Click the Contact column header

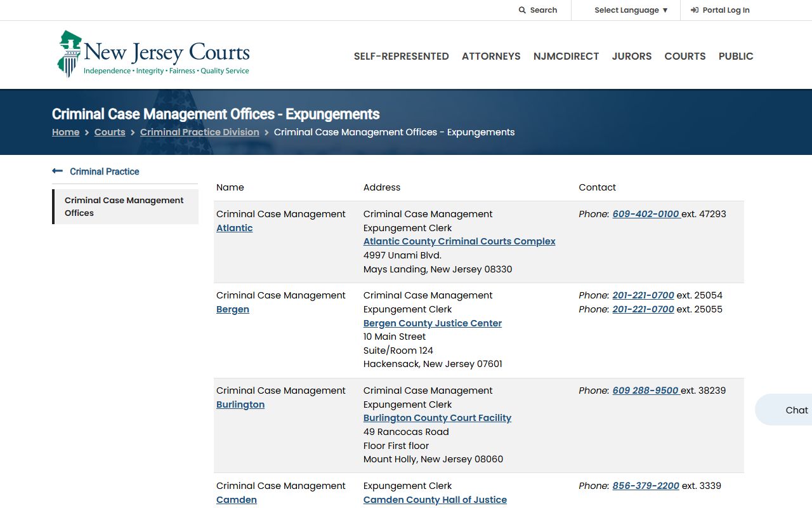pos(598,187)
